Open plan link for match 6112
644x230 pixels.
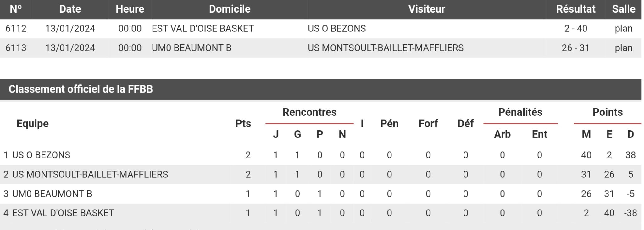(623, 29)
